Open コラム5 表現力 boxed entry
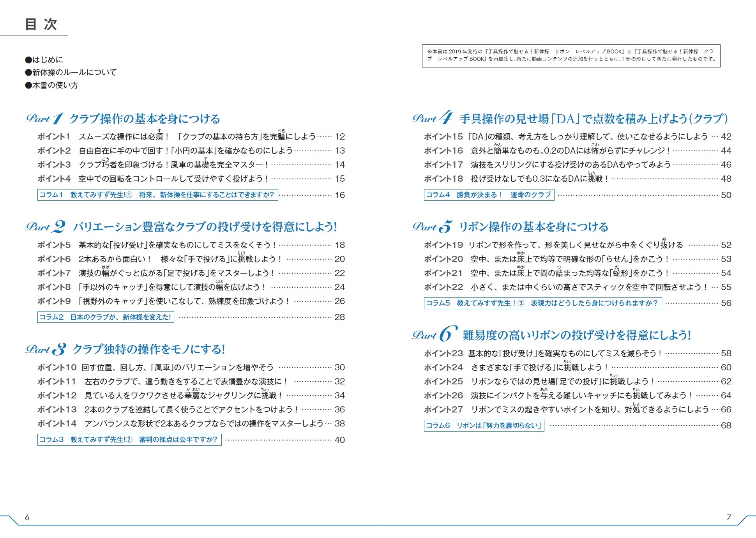This screenshot has height=538, width=756. point(543,303)
